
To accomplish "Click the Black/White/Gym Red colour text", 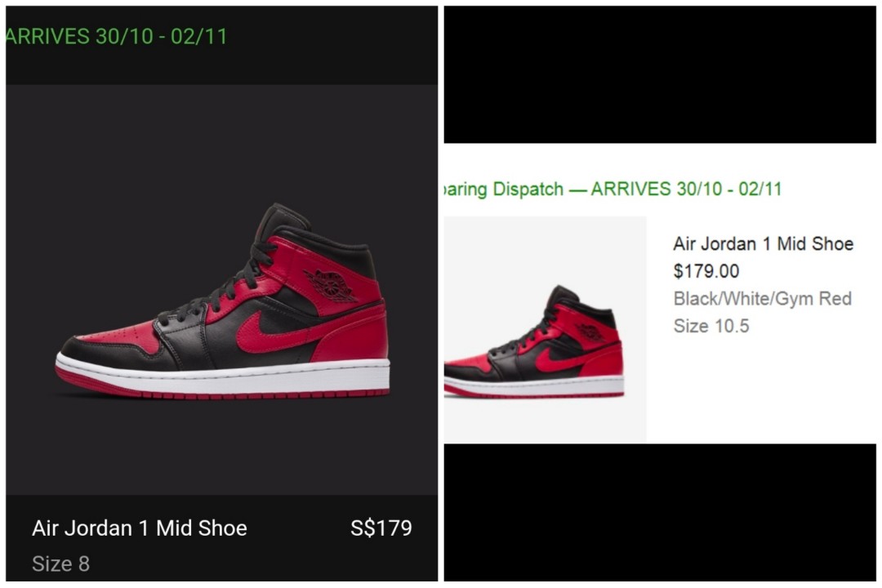I will point(763,298).
